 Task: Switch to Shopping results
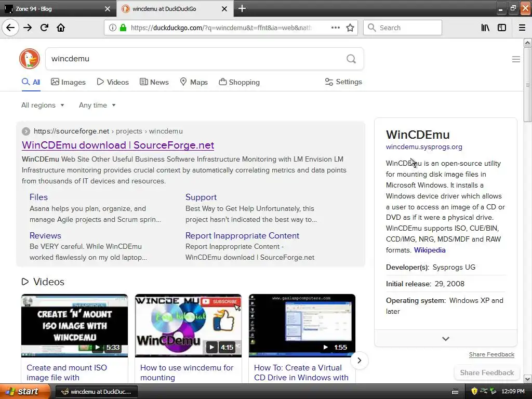point(239,82)
